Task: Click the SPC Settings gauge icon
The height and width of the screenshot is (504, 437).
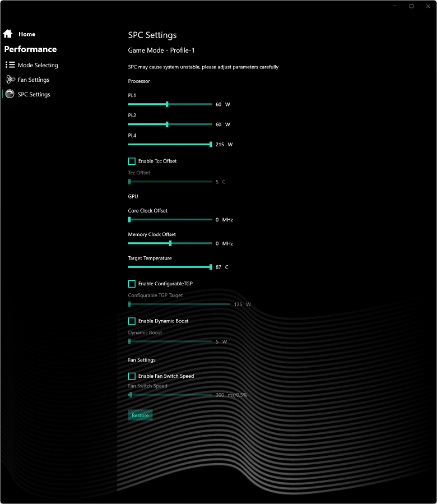Action: click(x=10, y=94)
